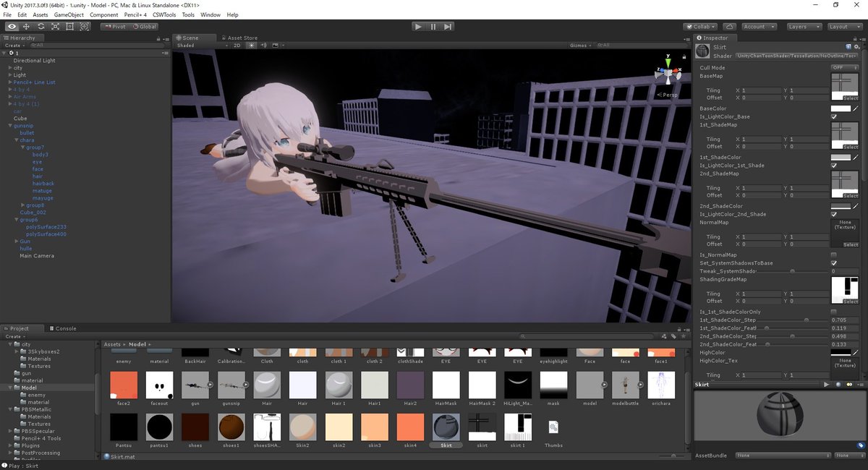The image size is (868, 470).
Task: Click the BaseColor white swatch
Action: (x=841, y=108)
